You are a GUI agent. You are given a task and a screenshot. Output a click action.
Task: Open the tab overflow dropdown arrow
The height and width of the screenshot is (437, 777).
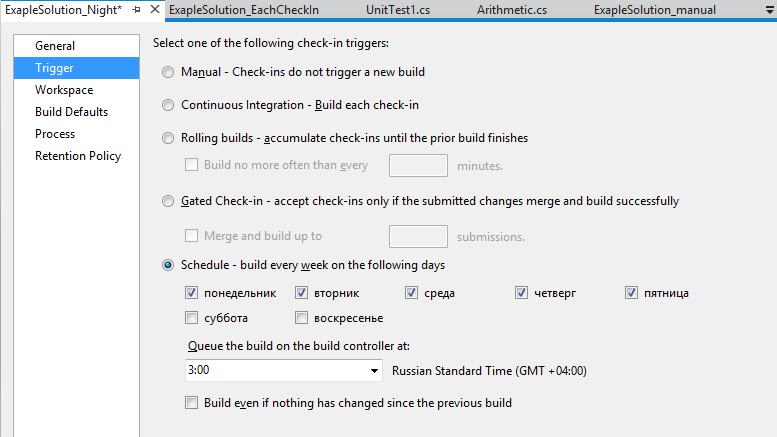(765, 10)
